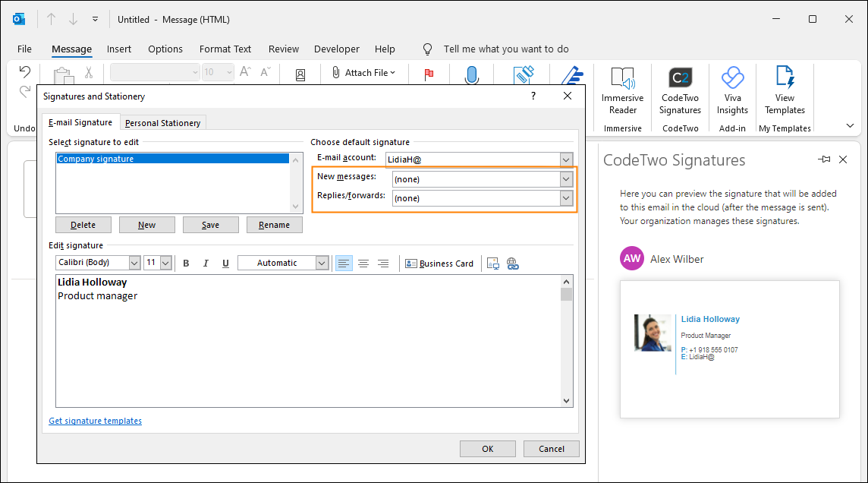This screenshot has width=868, height=483.
Task: Confirm dialog with OK button
Action: tap(488, 449)
